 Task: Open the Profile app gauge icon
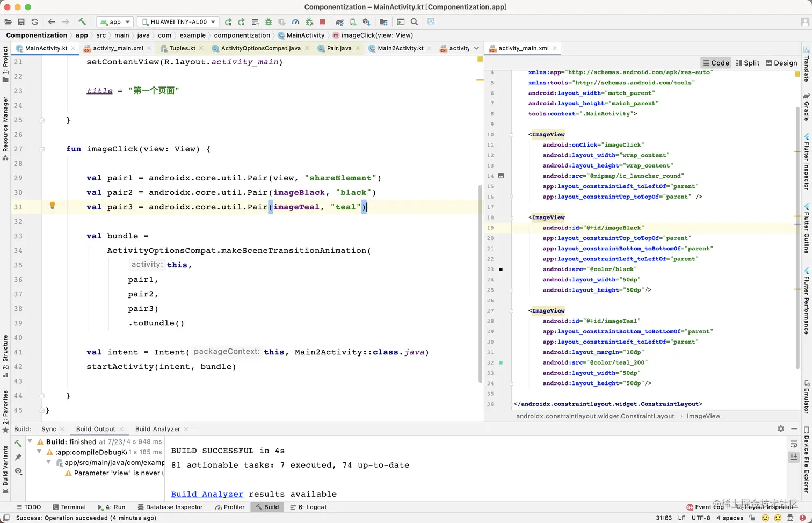(x=295, y=22)
